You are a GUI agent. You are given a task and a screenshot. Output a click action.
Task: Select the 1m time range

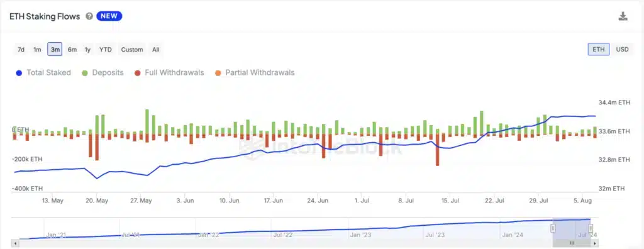pyautogui.click(x=37, y=50)
